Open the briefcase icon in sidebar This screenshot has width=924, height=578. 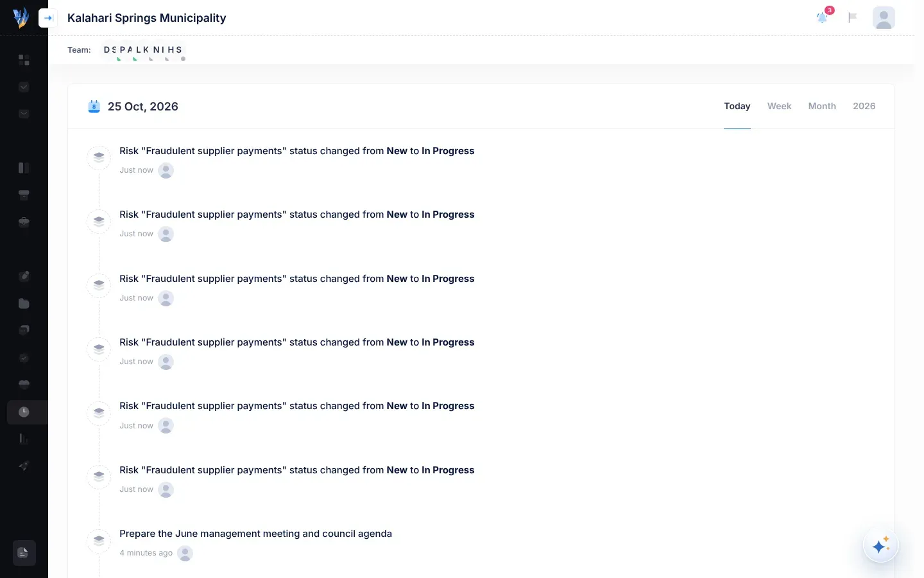pyautogui.click(x=24, y=222)
